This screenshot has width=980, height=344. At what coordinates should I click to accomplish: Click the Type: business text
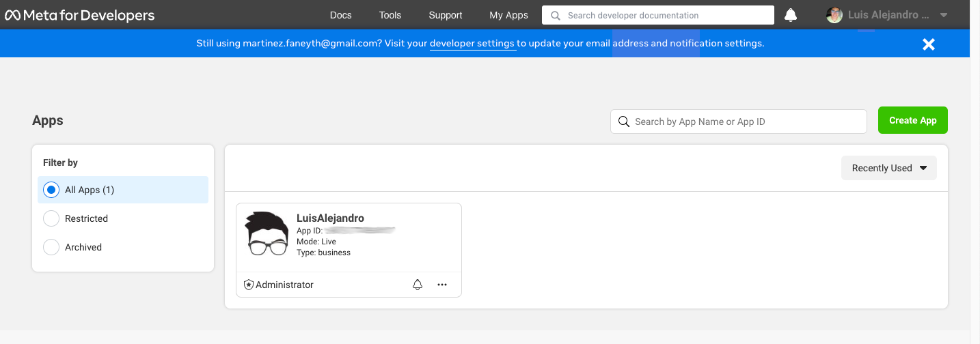coord(323,253)
